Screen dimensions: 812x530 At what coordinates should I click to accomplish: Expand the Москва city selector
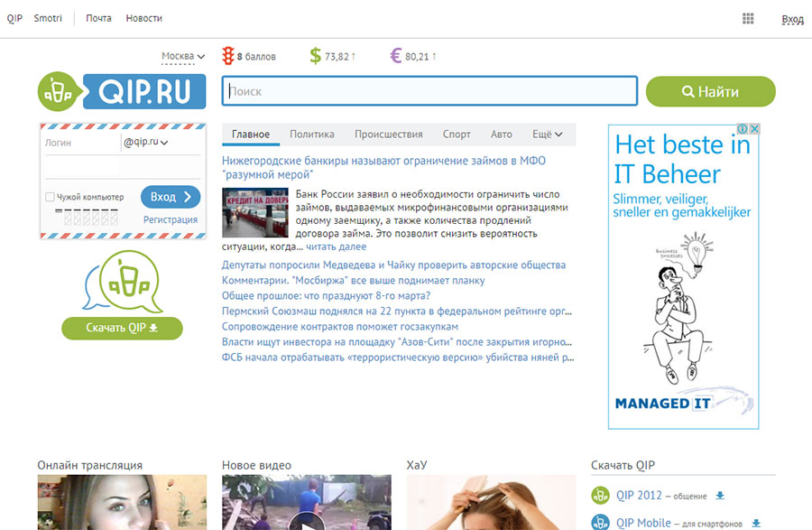(x=183, y=56)
